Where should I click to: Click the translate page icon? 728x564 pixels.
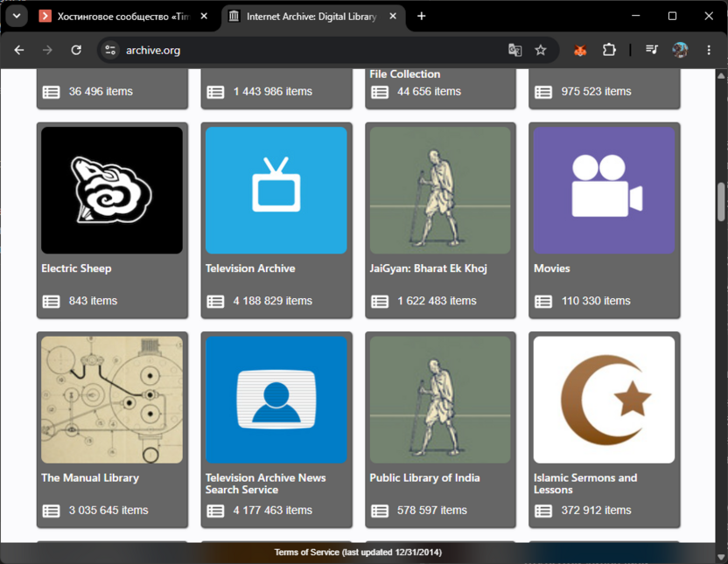(514, 50)
